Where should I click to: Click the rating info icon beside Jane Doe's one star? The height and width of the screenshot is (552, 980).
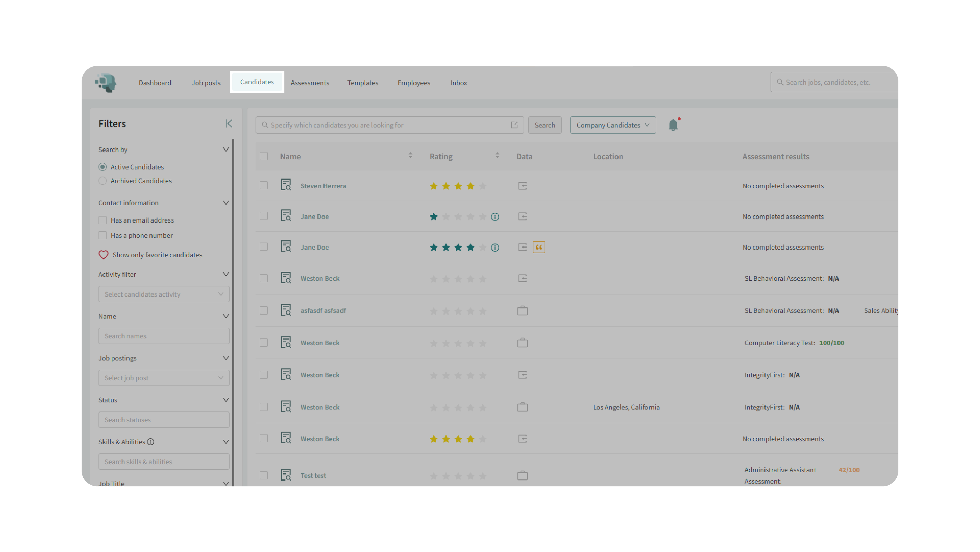tap(495, 217)
